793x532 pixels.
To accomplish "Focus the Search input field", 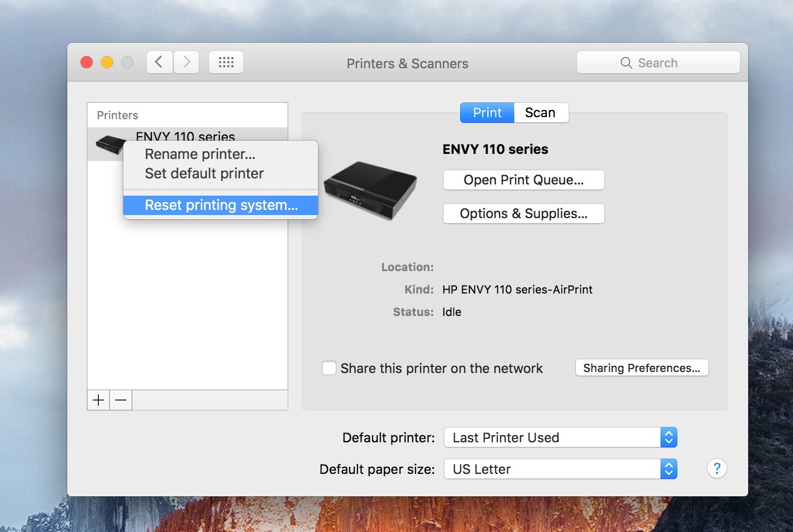I will point(658,63).
